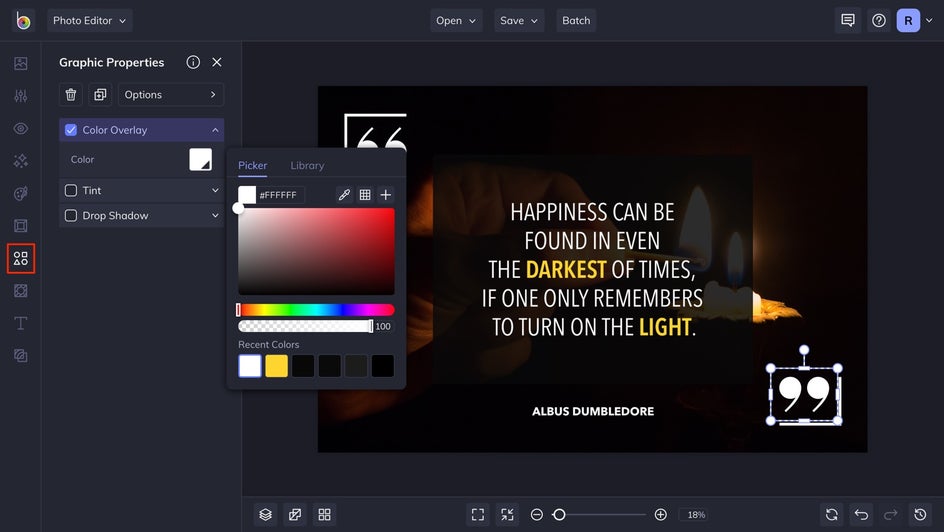Screen dimensions: 944x532
Task: Open the Save dropdown menu
Action: tap(519, 20)
